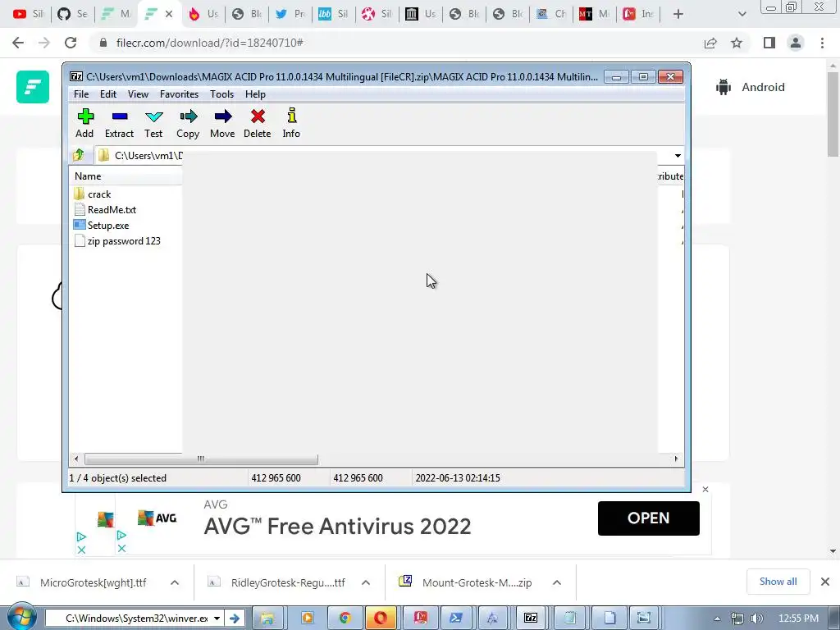Expand options for MicroGrotesk[wght].ttf download

click(x=175, y=582)
